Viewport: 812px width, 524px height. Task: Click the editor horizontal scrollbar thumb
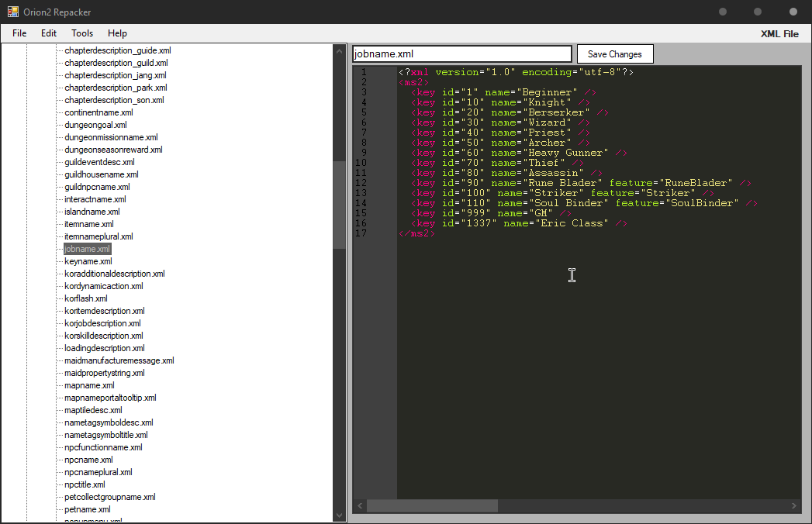click(433, 505)
